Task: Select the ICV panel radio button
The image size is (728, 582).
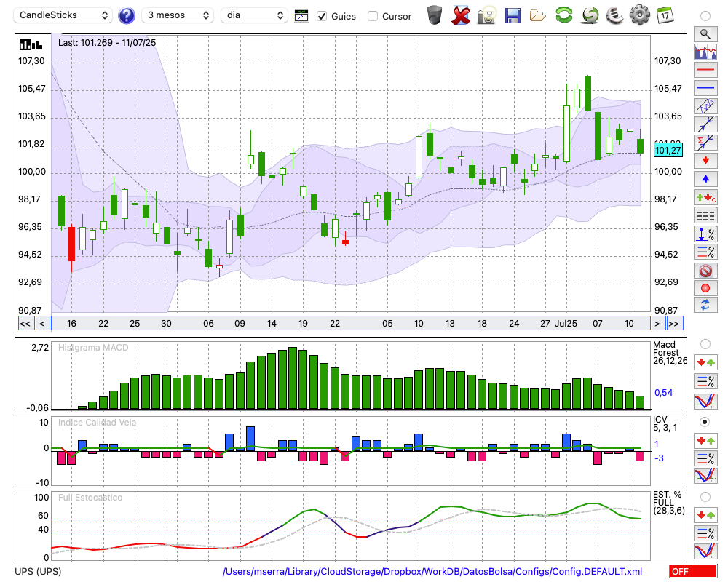Action: tap(705, 422)
